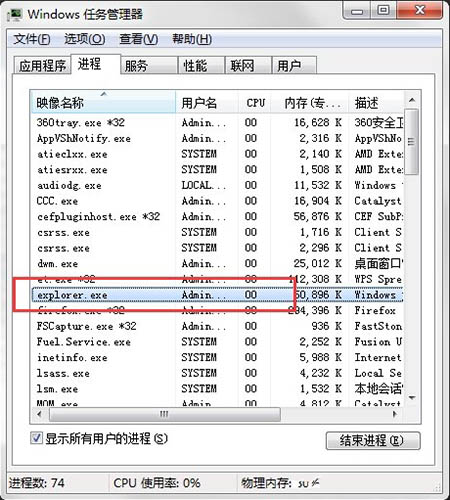Select the inetinfo.exe process

217,358
